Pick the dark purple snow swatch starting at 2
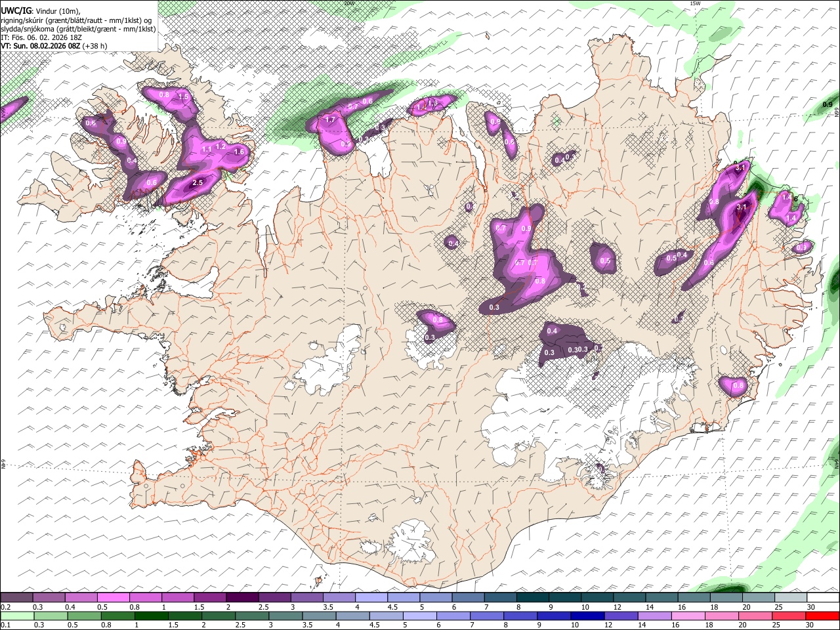Screen dimensions: 840x630 click(242, 598)
